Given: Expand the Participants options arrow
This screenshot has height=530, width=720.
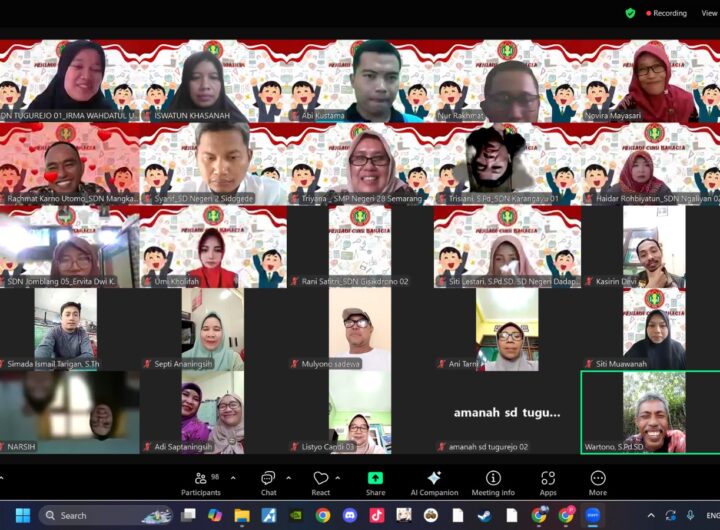Looking at the screenshot, I should click(233, 478).
